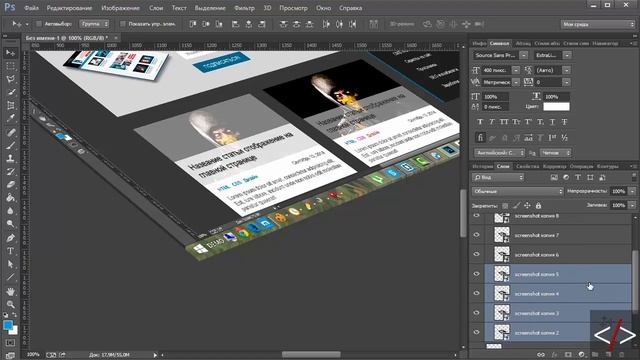Viewport: 640px width, 360px height.
Task: Open the layer opacity slider arrow
Action: tap(632, 191)
